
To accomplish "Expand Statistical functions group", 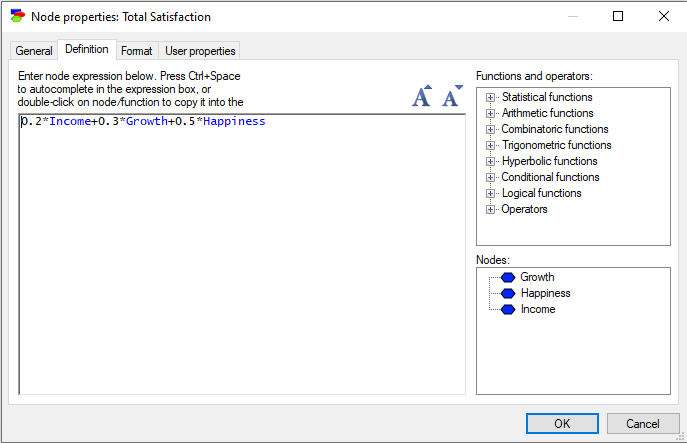I will point(490,97).
